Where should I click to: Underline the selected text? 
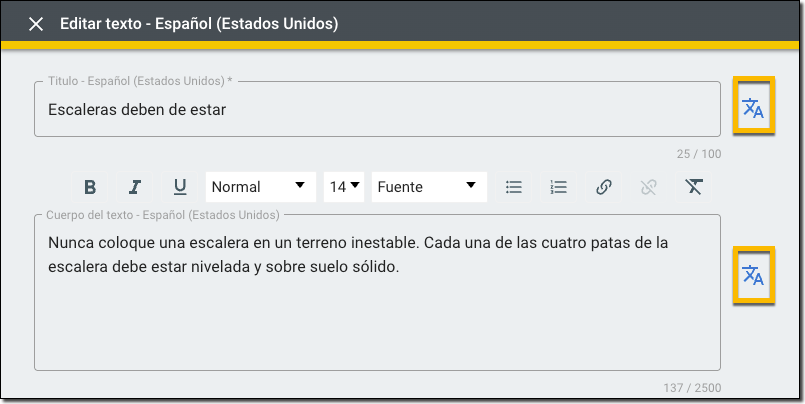pos(180,187)
